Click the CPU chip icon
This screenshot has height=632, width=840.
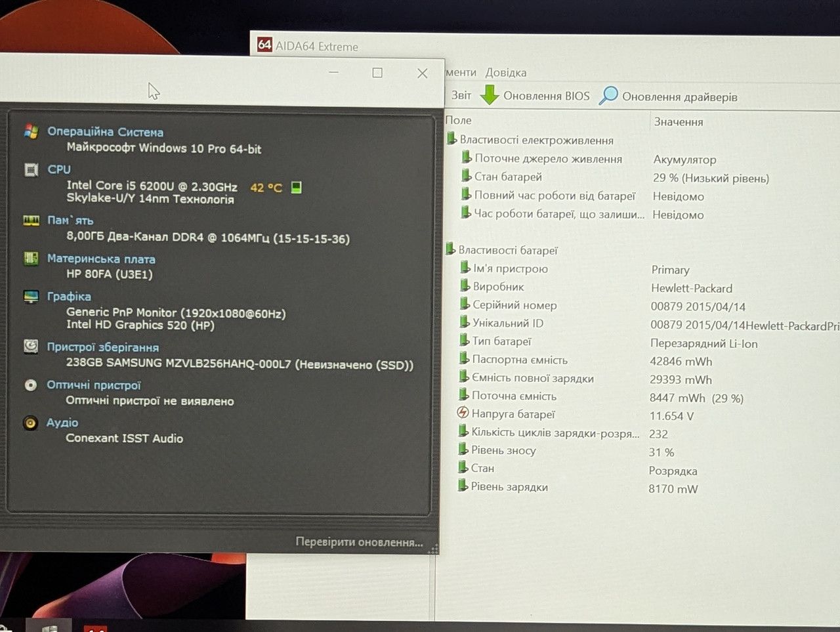pyautogui.click(x=31, y=169)
